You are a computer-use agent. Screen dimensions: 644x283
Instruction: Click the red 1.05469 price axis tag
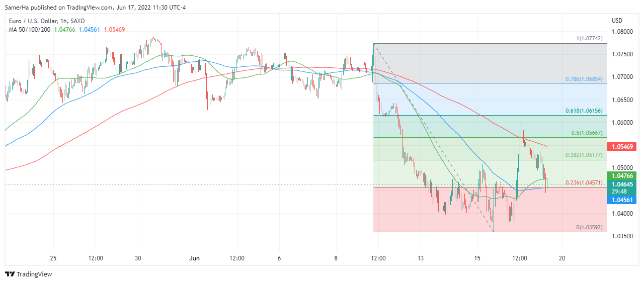coord(623,147)
